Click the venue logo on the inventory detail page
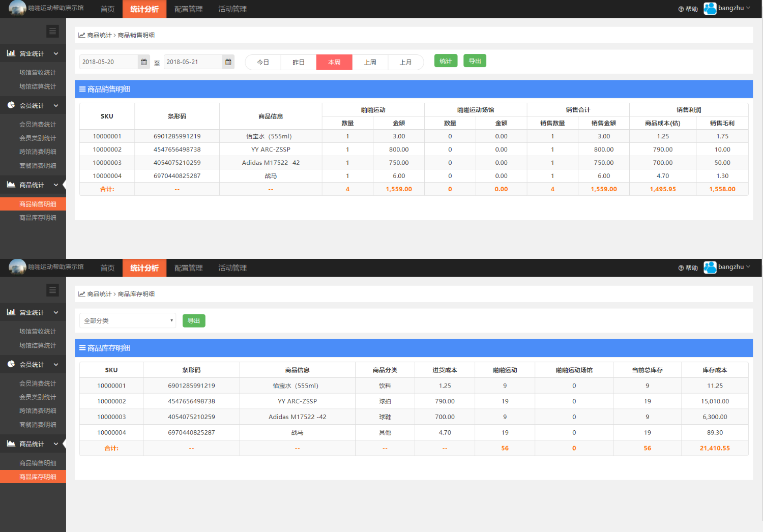 click(x=18, y=267)
